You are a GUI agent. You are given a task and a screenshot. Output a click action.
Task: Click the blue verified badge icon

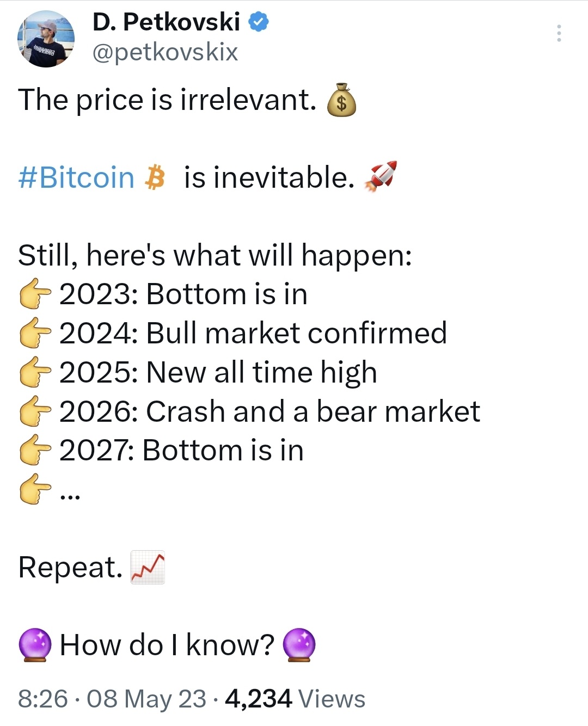[259, 22]
